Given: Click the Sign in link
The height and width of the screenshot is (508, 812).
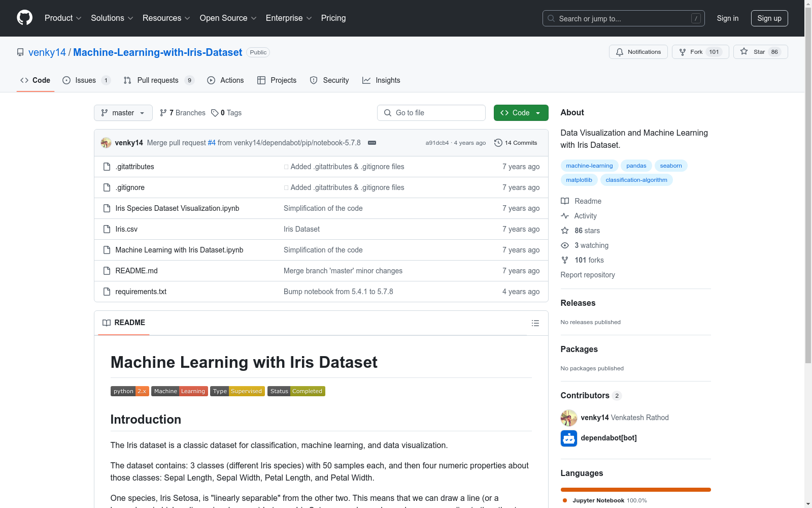Looking at the screenshot, I should 727,18.
